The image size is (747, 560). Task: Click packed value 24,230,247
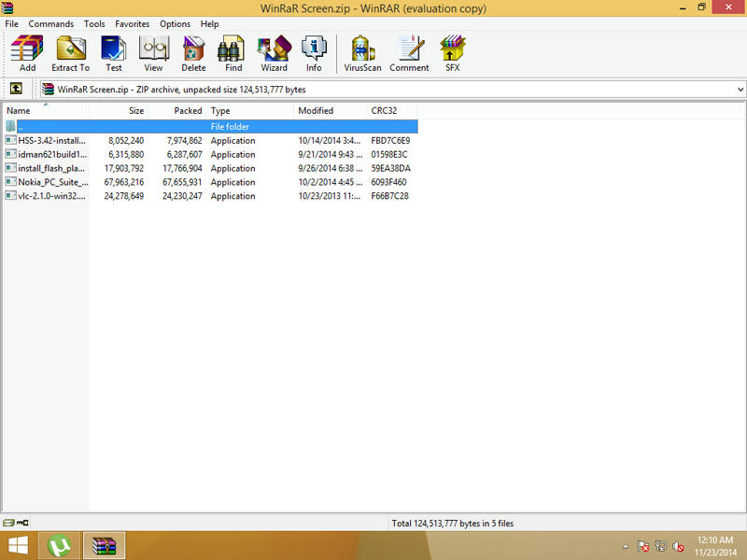click(182, 196)
